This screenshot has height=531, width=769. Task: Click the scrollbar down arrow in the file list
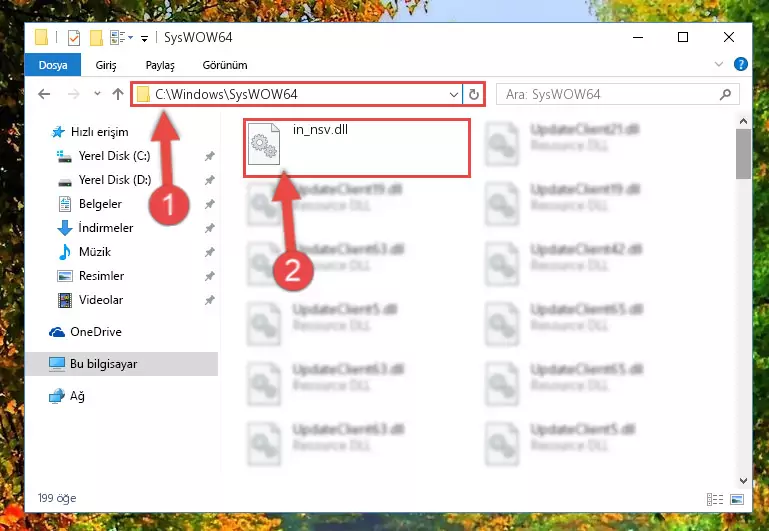[x=743, y=481]
